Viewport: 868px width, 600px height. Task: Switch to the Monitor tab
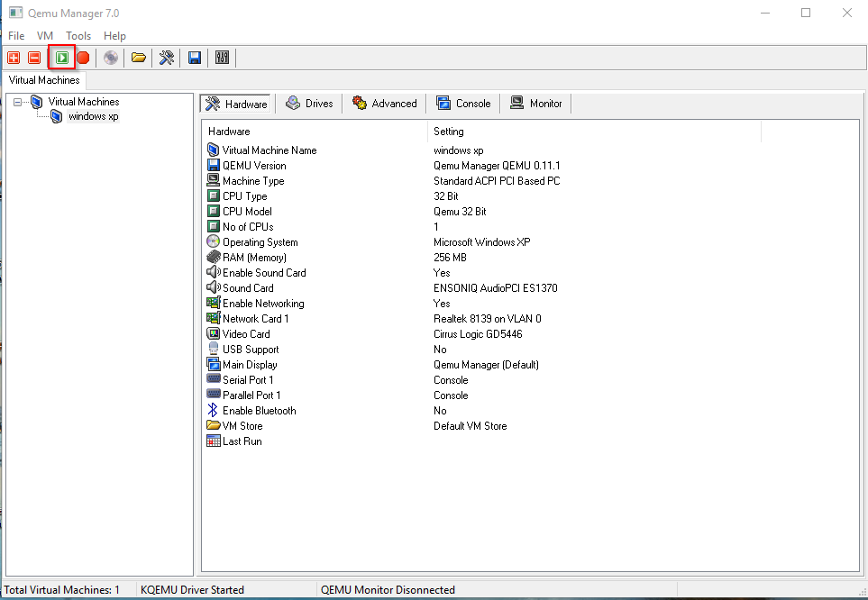[536, 104]
